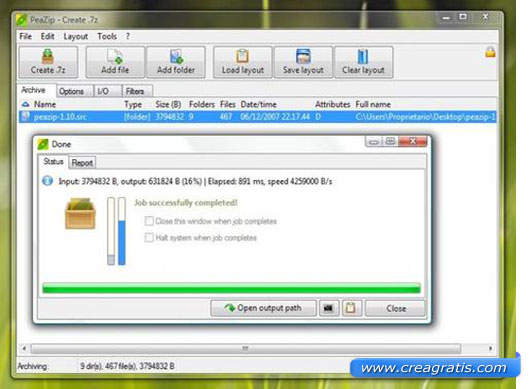530x389 pixels.
Task: Close the PeaZip main window
Action: click(x=486, y=17)
